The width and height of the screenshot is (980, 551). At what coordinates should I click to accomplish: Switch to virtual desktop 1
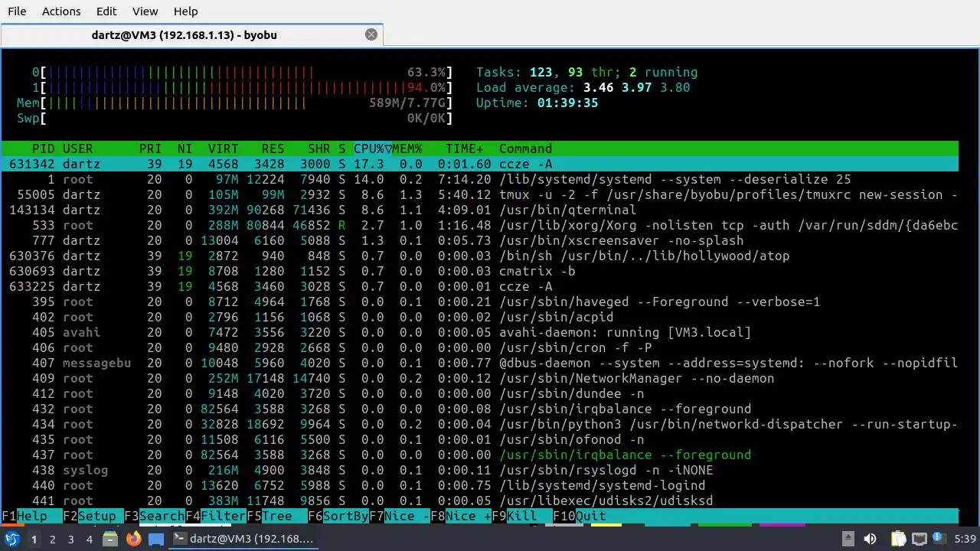coord(34,539)
